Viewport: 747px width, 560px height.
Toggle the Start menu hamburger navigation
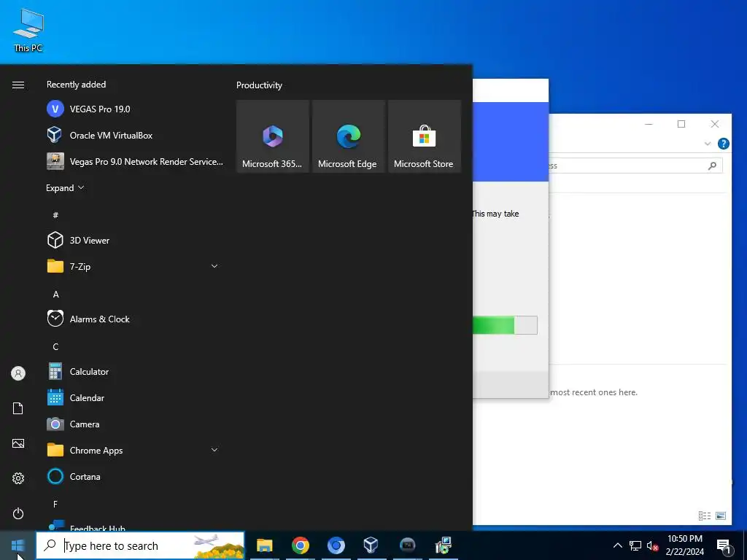[x=18, y=85]
